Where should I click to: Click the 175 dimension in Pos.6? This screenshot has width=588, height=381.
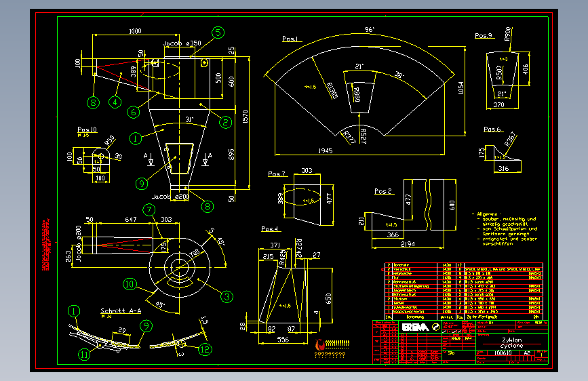pos(482,153)
